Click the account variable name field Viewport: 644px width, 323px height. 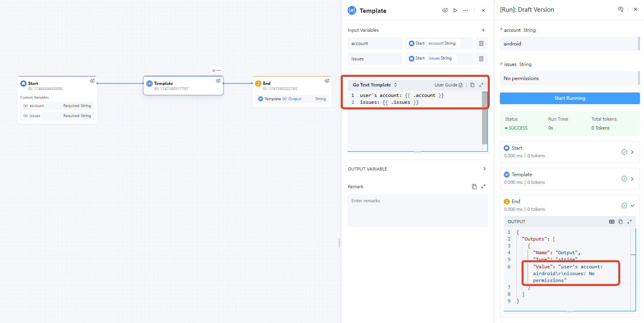tap(375, 43)
